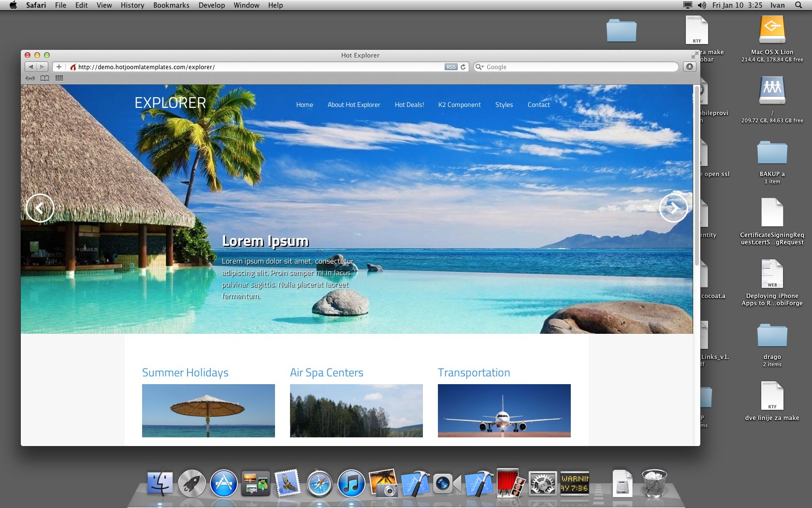The width and height of the screenshot is (812, 508).
Task: Open the View menu
Action: click(x=104, y=5)
